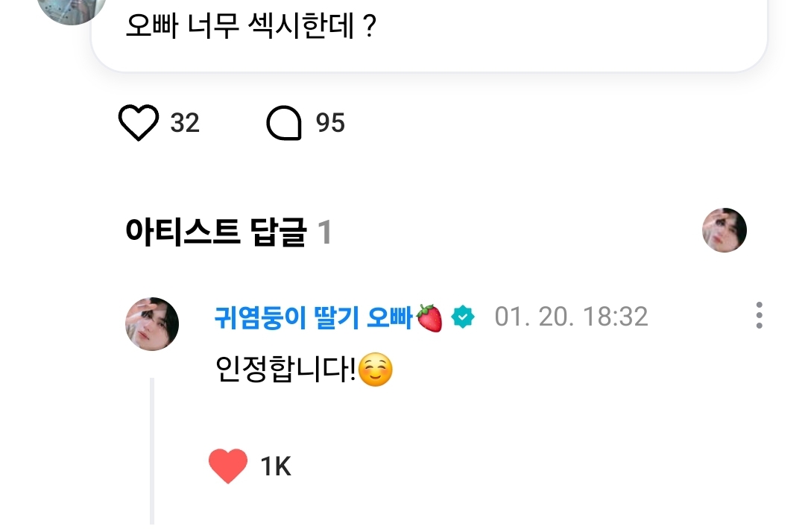Like the fan comment with outline heart
This screenshot has width=805, height=532.
click(x=139, y=123)
